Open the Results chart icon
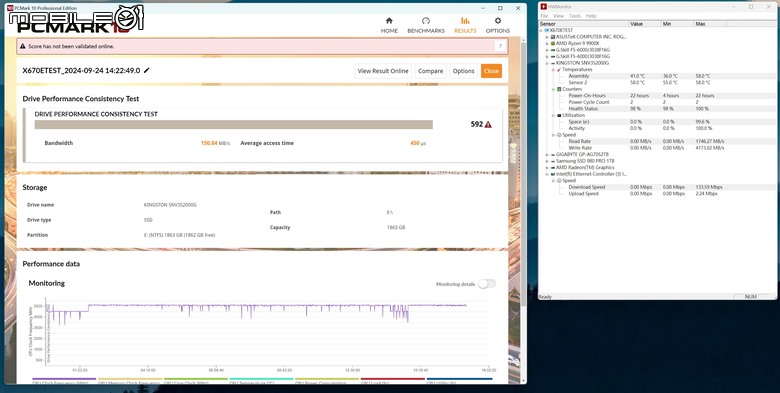The image size is (780, 393). click(x=465, y=20)
